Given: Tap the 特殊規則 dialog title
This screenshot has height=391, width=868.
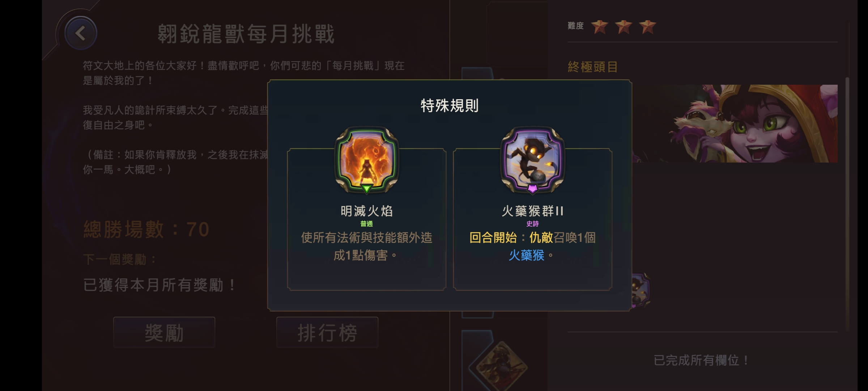Looking at the screenshot, I should coord(450,106).
